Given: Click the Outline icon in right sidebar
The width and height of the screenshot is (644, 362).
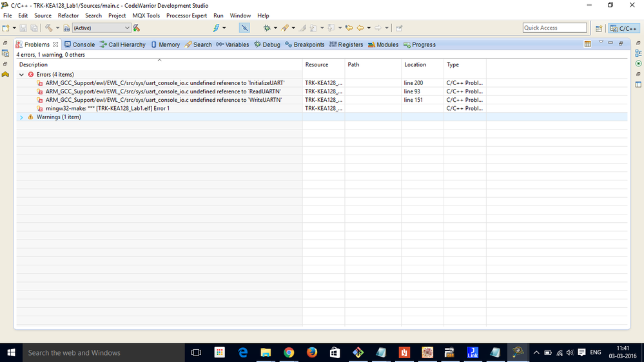Looking at the screenshot, I should pos(638,53).
